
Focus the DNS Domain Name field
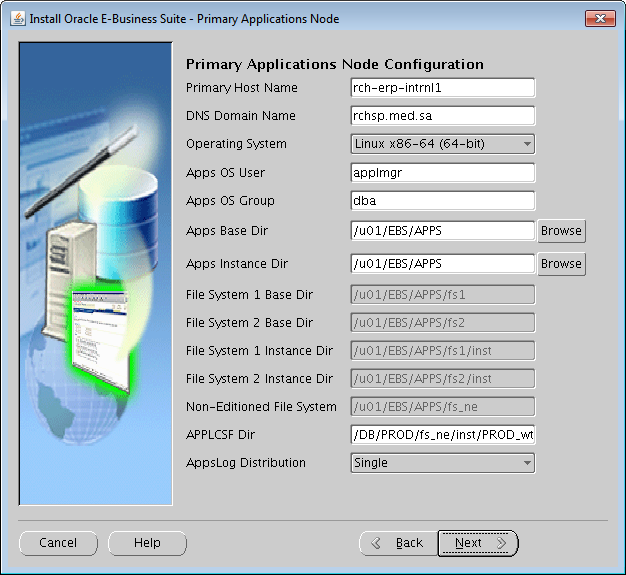pyautogui.click(x=442, y=116)
